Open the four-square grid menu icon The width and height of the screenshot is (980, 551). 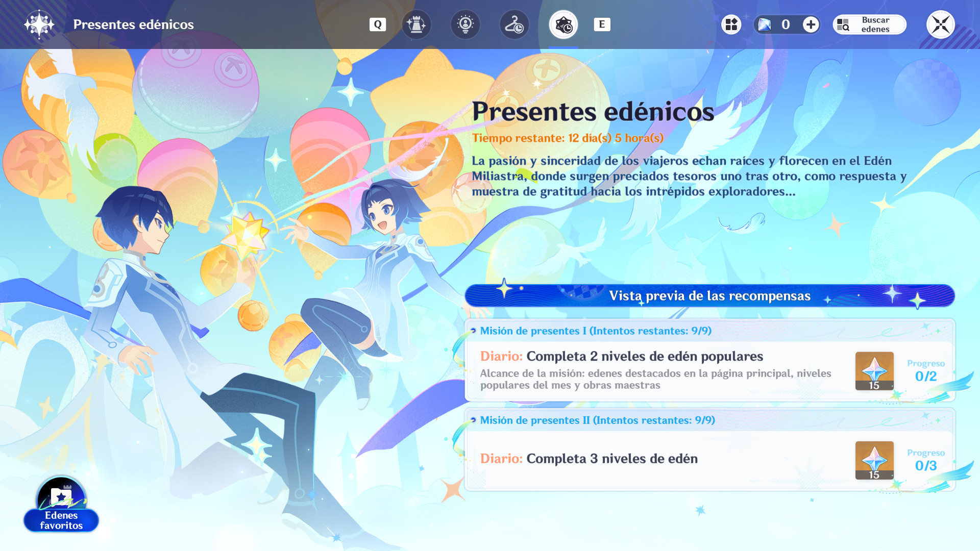pyautogui.click(x=731, y=24)
